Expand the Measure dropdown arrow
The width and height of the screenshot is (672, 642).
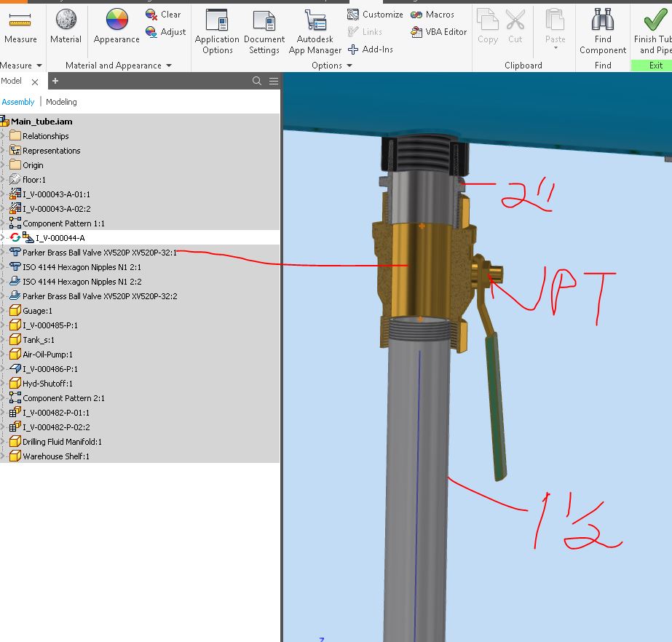pos(40,65)
